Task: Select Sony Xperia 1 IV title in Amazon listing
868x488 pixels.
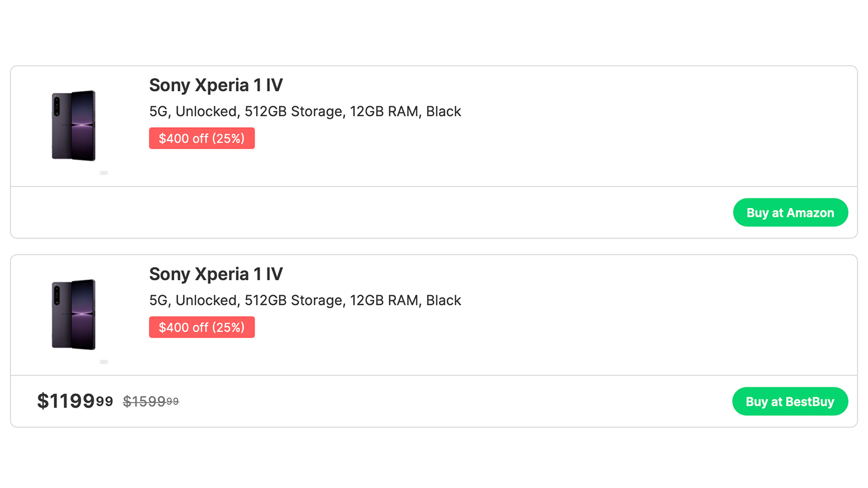Action: (x=216, y=85)
